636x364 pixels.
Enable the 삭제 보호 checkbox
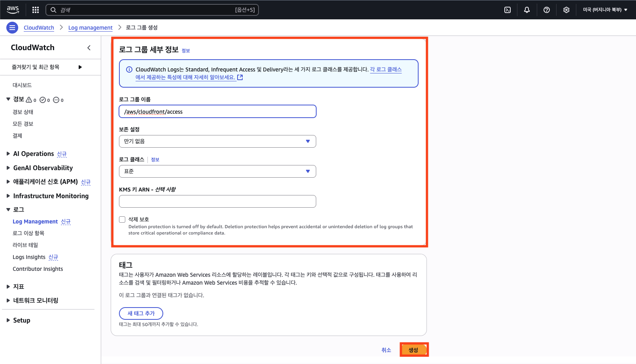coord(122,220)
